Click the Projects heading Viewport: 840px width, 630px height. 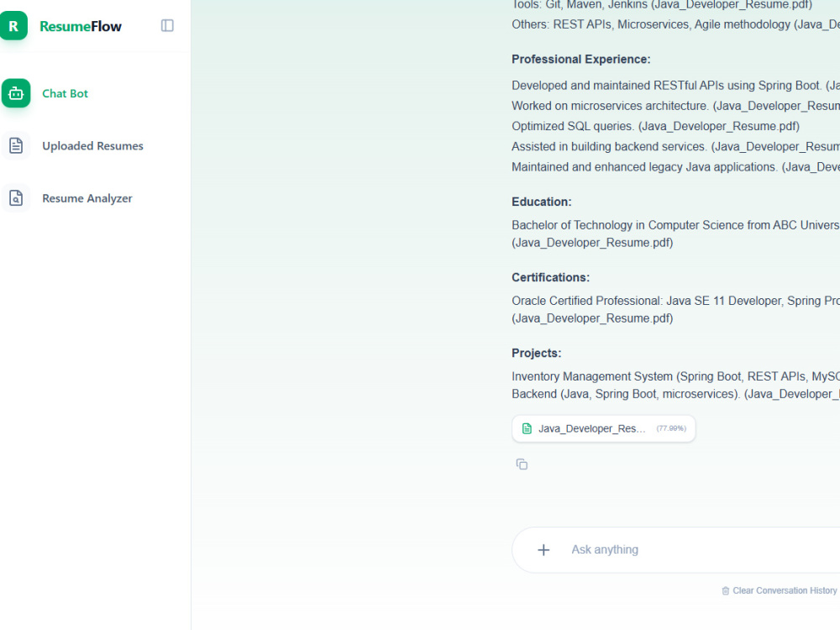click(536, 353)
